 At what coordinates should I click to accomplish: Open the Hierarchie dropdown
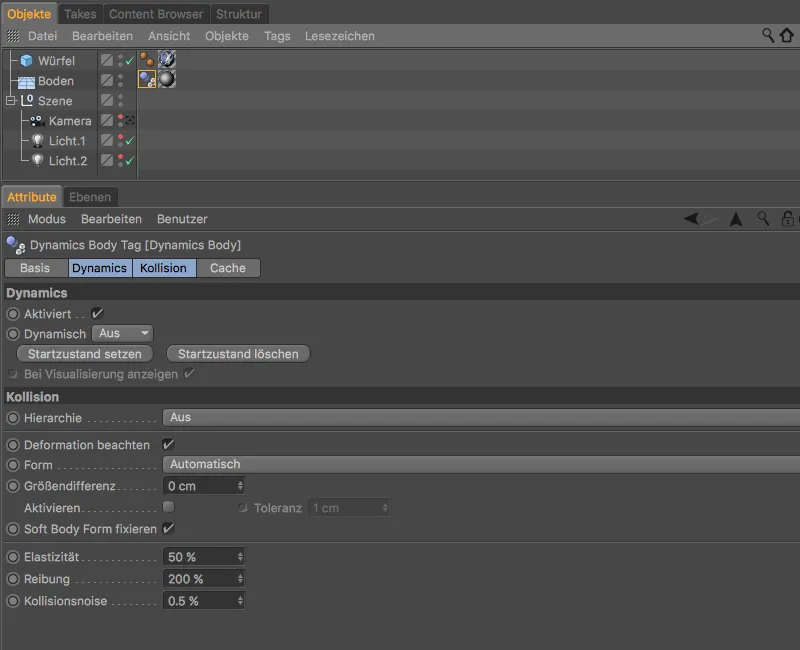point(481,417)
